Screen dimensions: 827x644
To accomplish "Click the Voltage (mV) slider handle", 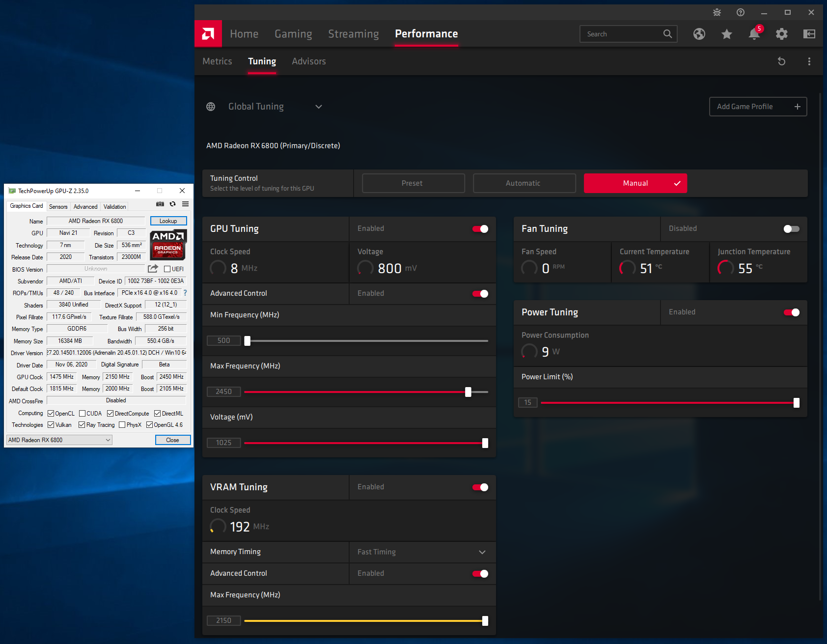I will tap(485, 443).
